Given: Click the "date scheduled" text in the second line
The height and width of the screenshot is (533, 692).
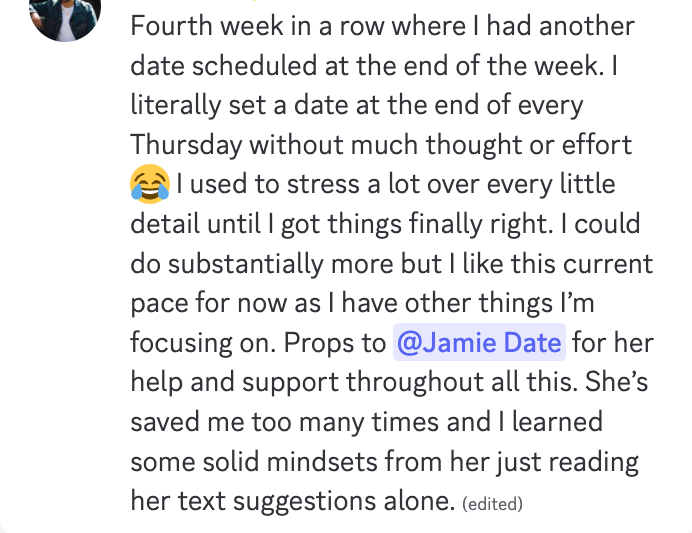Looking at the screenshot, I should (x=224, y=66).
